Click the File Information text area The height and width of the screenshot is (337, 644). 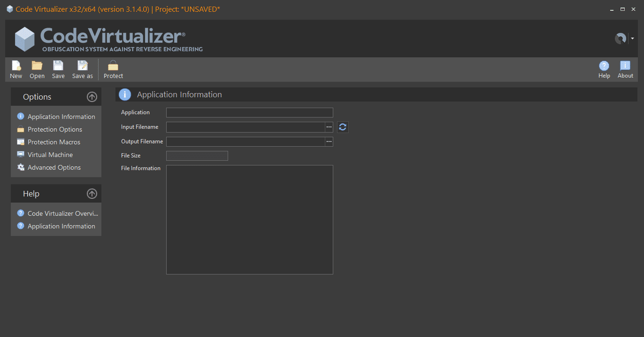(249, 219)
